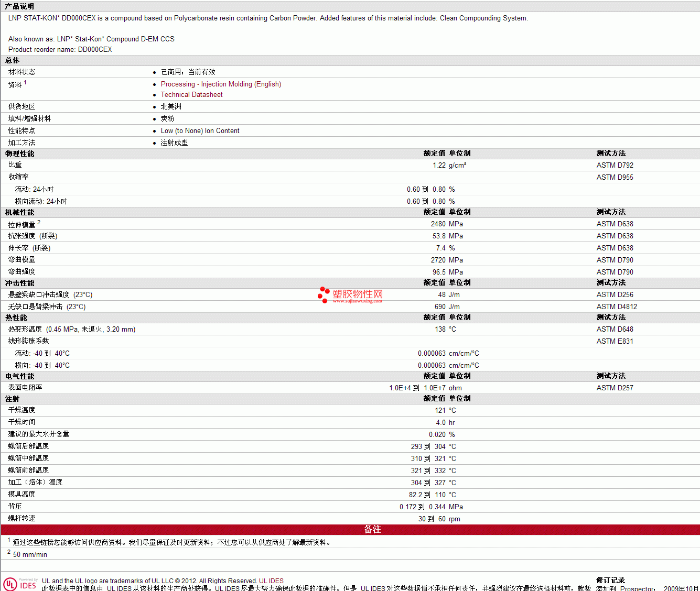Click the ASTM D792 test method
This screenshot has width=700, height=591.
coord(615,166)
